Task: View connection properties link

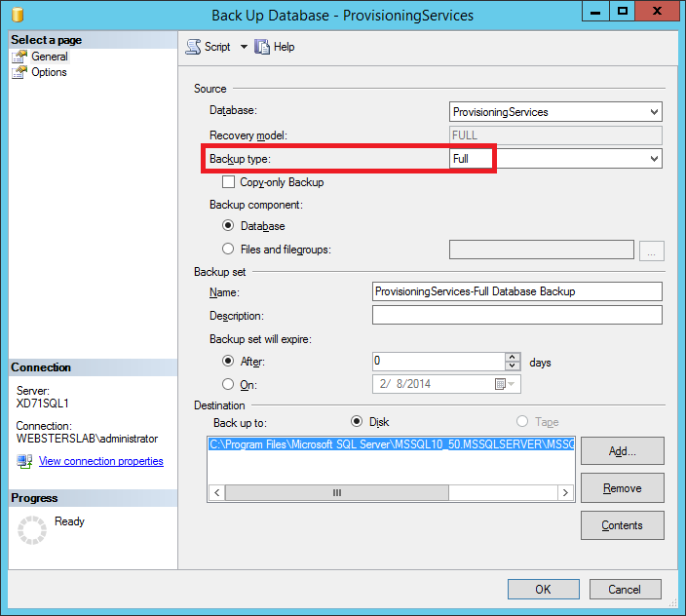Action: pyautogui.click(x=100, y=461)
